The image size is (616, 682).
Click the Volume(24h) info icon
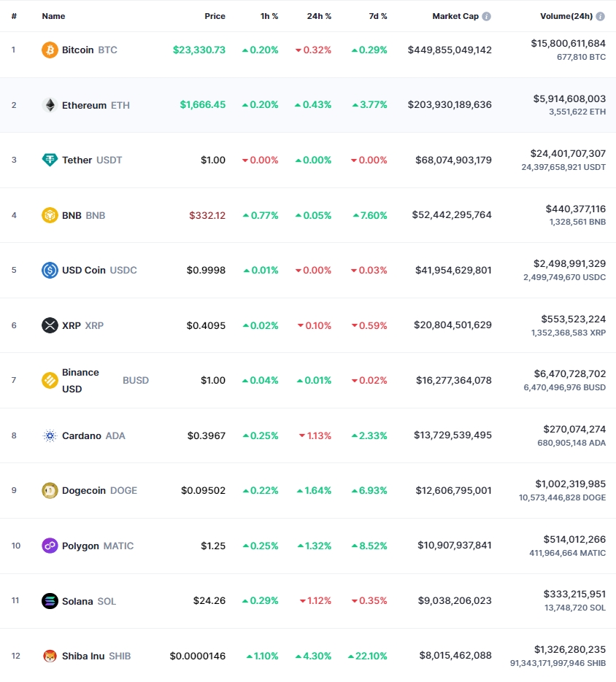pyautogui.click(x=601, y=16)
